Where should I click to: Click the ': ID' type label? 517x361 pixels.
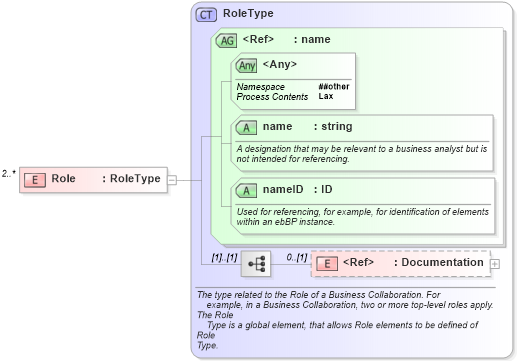(x=323, y=189)
